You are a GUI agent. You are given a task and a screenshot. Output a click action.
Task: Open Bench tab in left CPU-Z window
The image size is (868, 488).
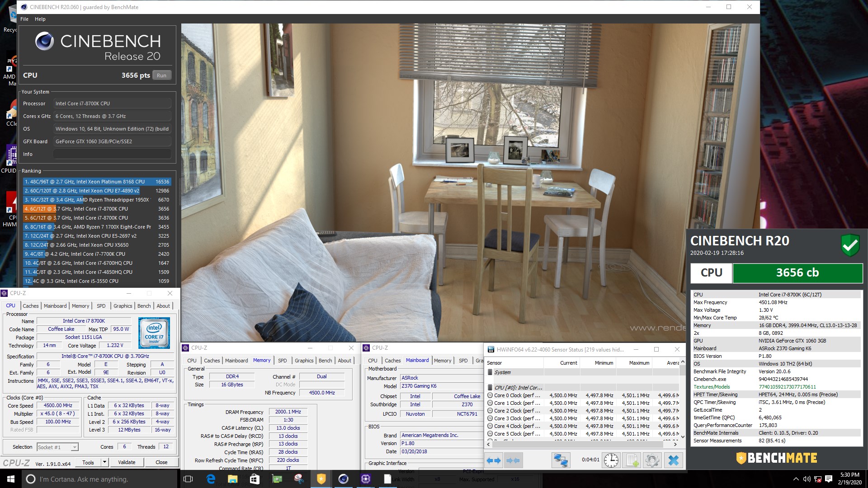(144, 306)
